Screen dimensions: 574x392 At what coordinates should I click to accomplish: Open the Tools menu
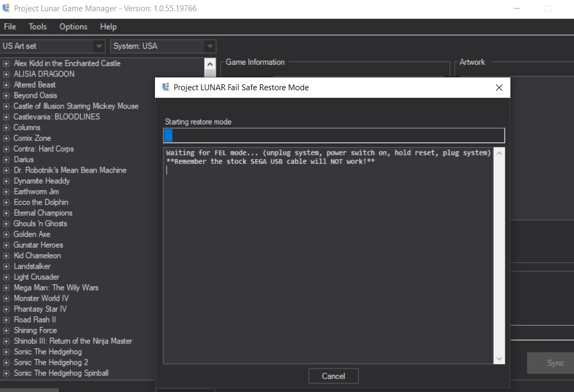37,27
